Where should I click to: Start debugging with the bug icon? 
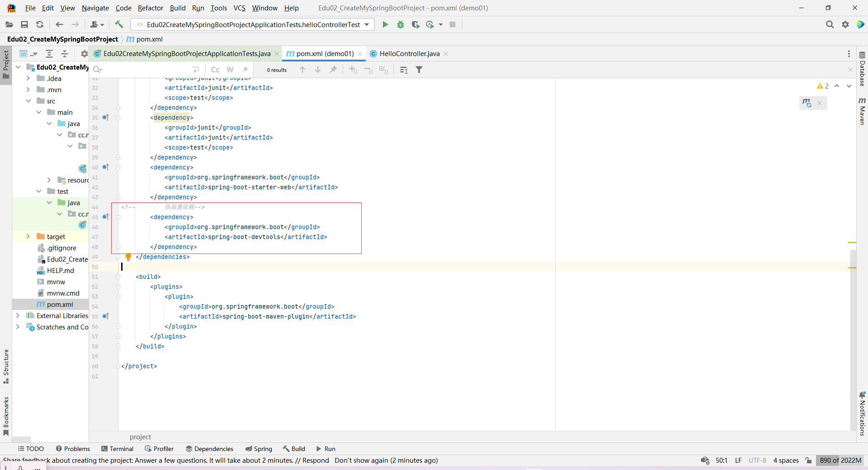tap(401, 24)
